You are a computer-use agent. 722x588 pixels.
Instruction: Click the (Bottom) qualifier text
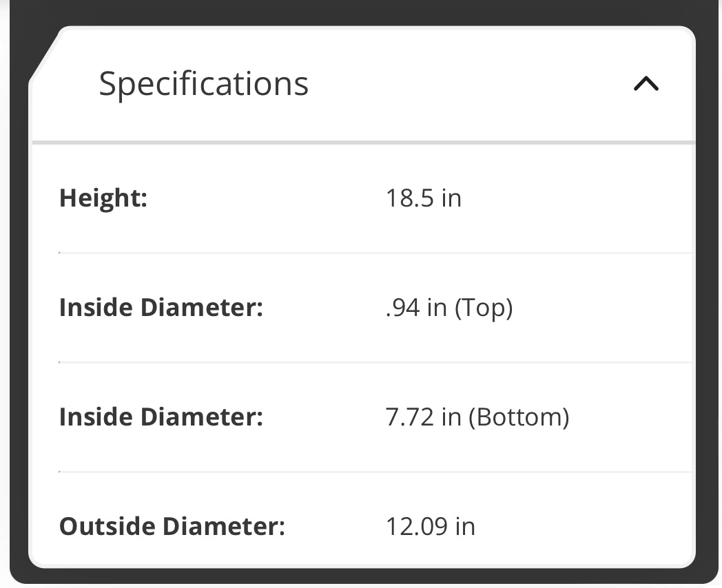(x=519, y=417)
